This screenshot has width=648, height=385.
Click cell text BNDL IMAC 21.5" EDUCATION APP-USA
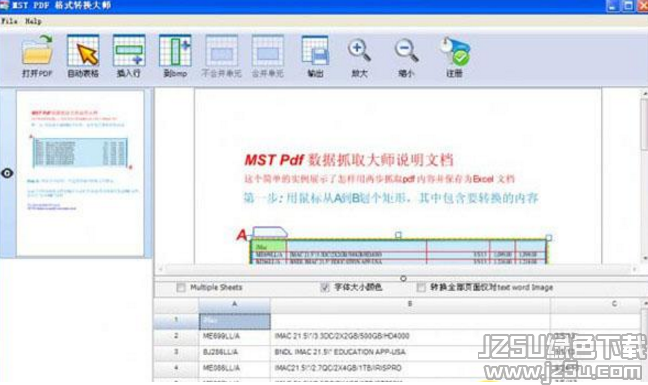click(x=340, y=352)
